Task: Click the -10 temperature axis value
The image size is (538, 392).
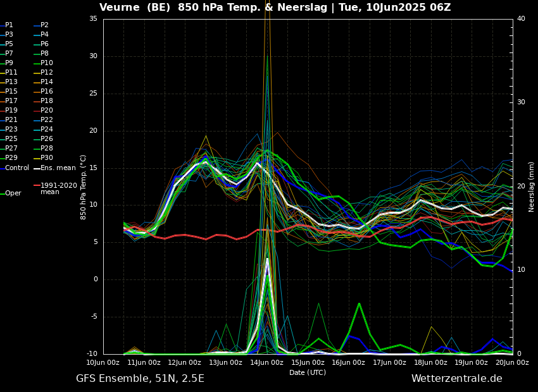Action: (92, 353)
